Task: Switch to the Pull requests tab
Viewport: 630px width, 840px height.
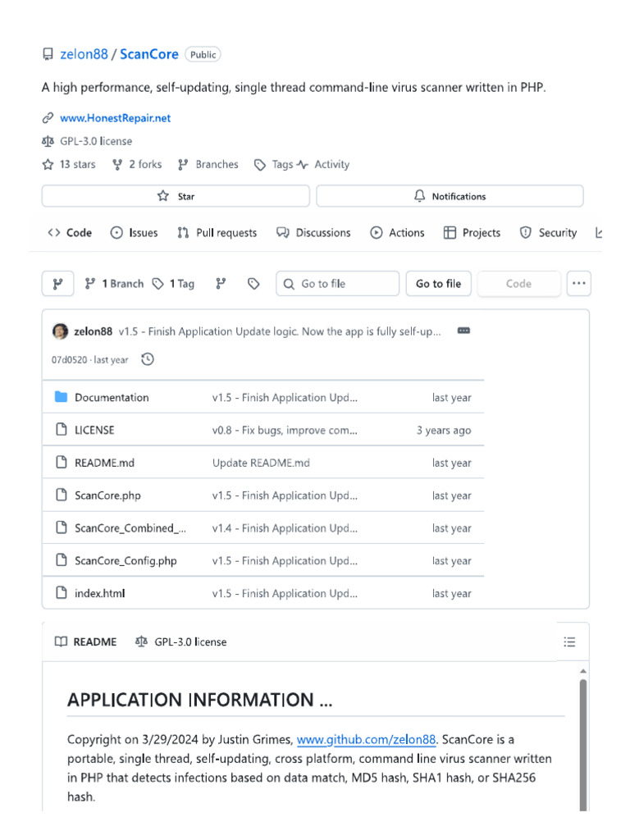Action: 217,232
